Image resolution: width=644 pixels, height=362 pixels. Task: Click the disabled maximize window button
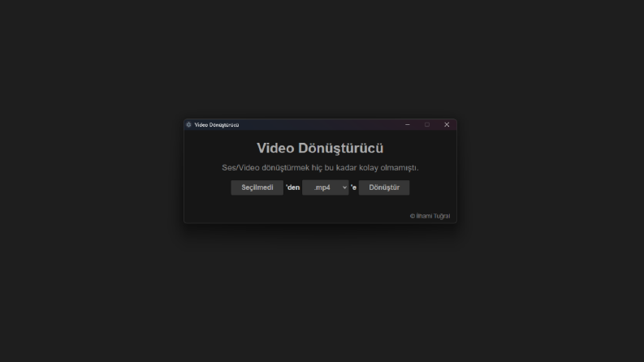(x=427, y=125)
